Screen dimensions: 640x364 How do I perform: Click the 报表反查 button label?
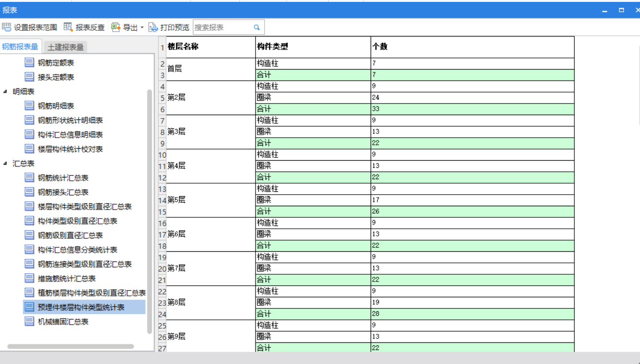point(90,28)
